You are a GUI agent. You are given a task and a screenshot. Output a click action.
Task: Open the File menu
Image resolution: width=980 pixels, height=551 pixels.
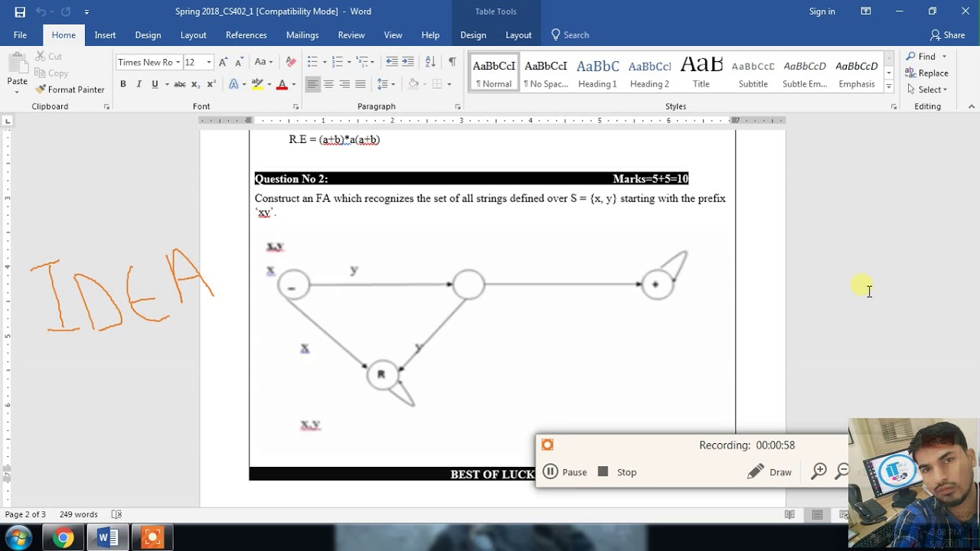point(20,34)
